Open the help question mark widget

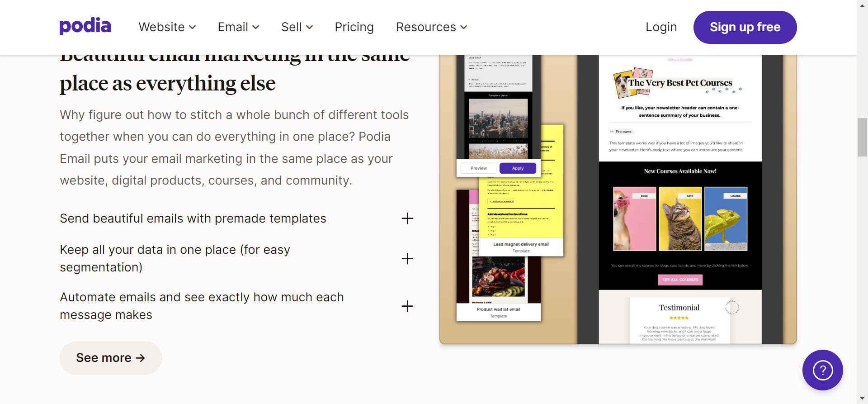[822, 370]
